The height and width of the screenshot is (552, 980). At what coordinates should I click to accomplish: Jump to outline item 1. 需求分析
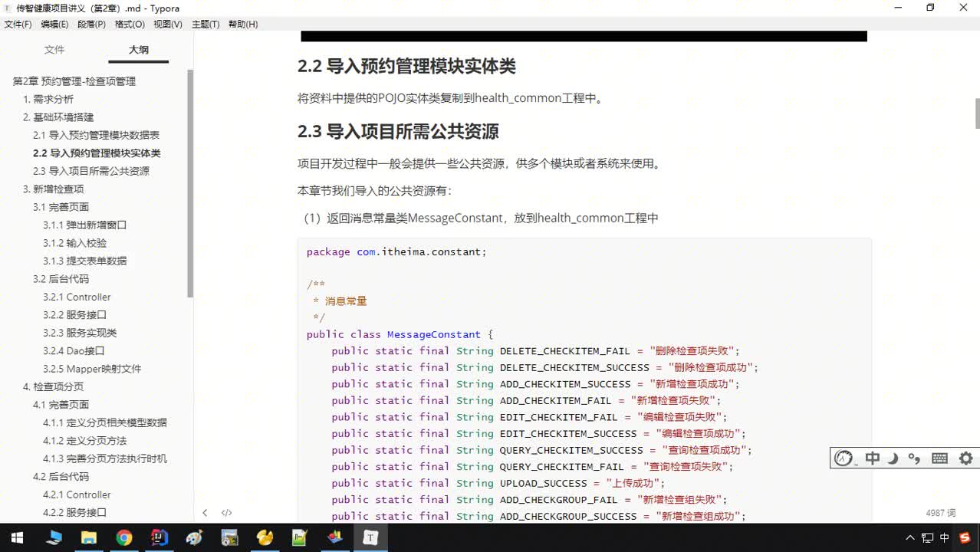click(48, 99)
